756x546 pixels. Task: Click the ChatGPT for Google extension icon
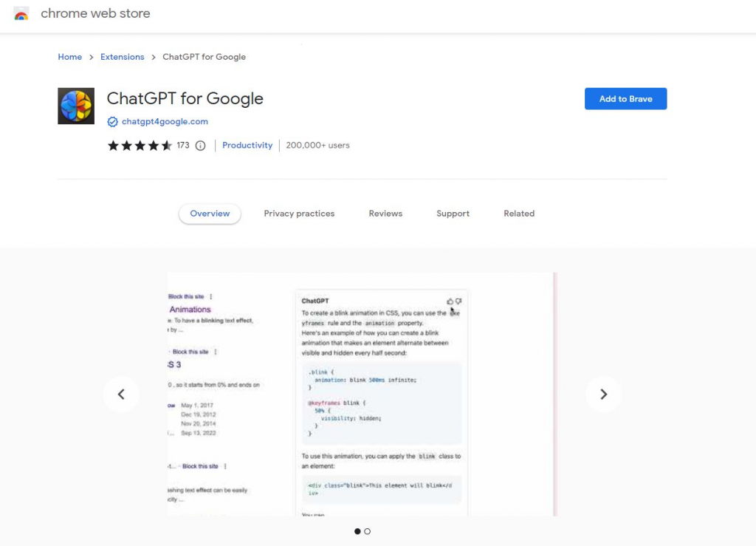point(76,106)
